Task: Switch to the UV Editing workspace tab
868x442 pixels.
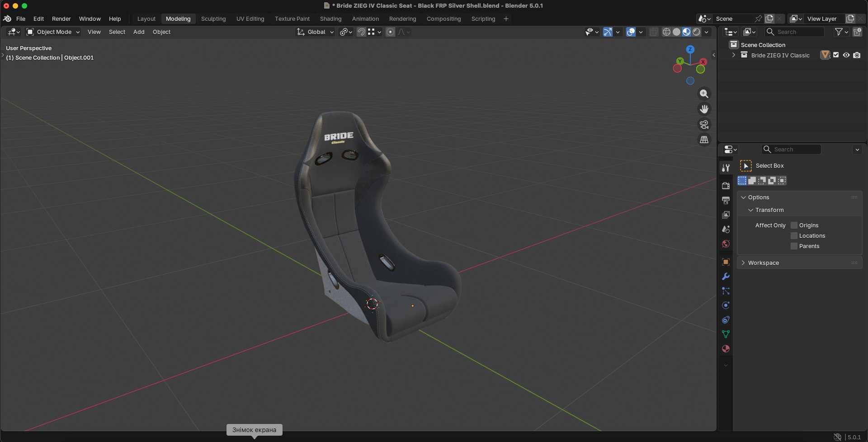Action: tap(250, 19)
